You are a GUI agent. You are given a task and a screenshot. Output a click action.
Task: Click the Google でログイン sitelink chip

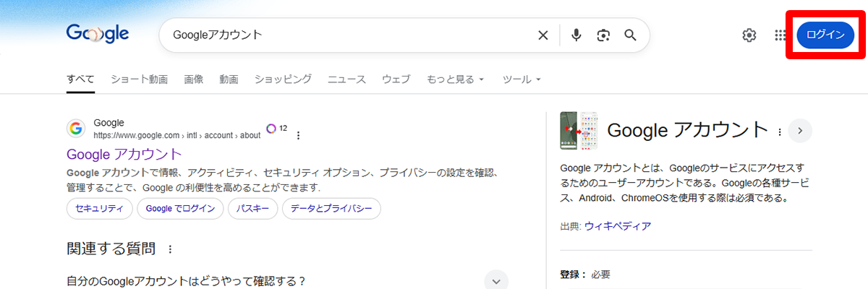click(x=180, y=209)
